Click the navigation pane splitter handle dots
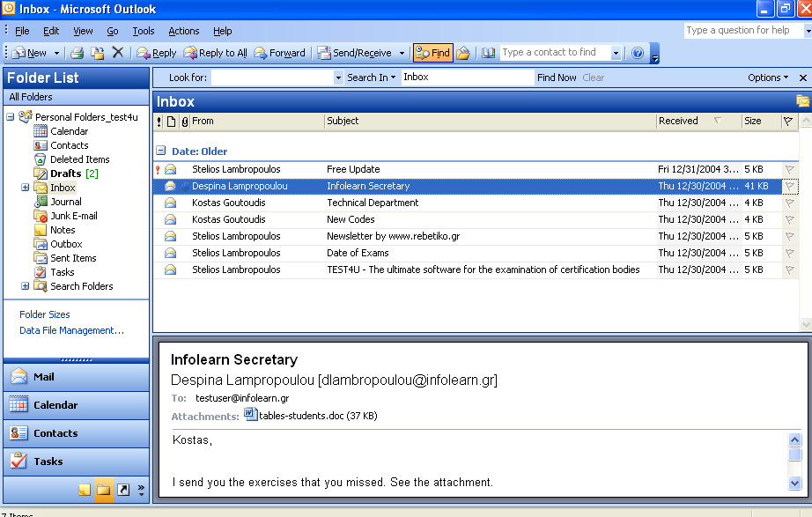Viewport: 812px width, 517px height. click(x=76, y=360)
